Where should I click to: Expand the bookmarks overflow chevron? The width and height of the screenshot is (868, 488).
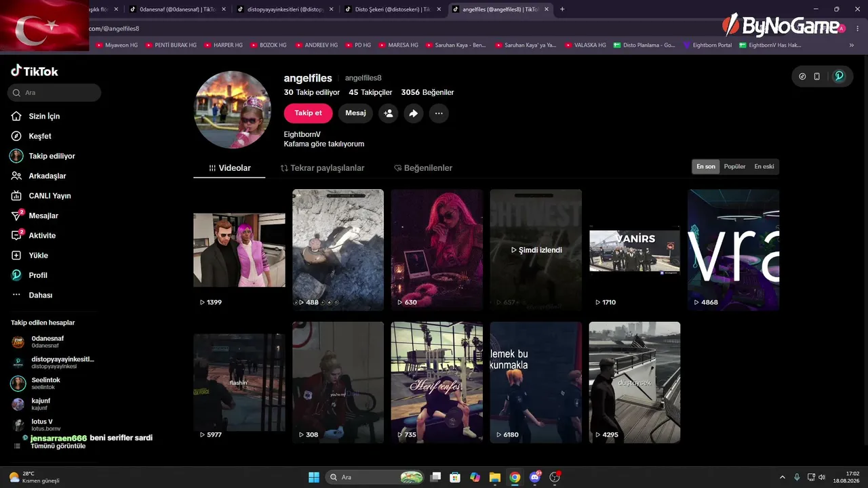tap(852, 45)
